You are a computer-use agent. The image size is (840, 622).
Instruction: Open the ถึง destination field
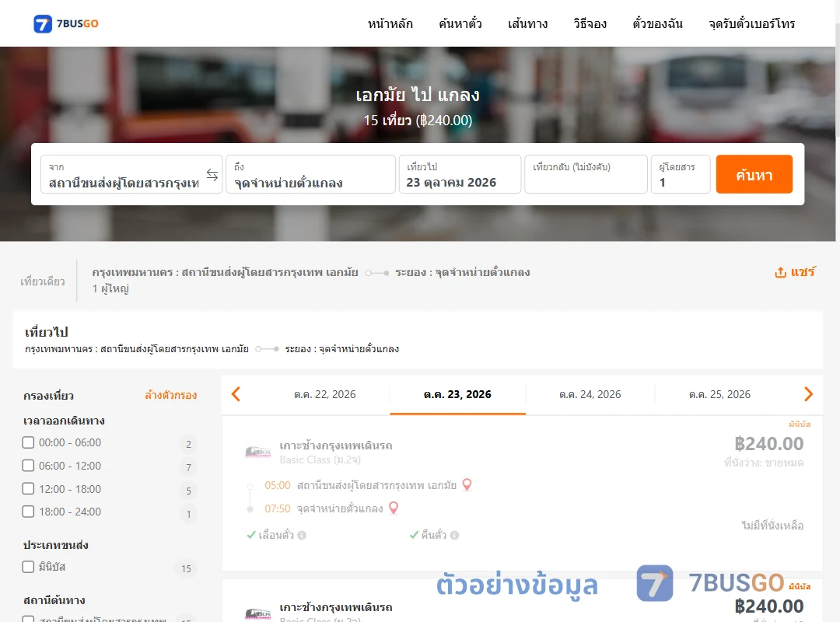pyautogui.click(x=310, y=174)
